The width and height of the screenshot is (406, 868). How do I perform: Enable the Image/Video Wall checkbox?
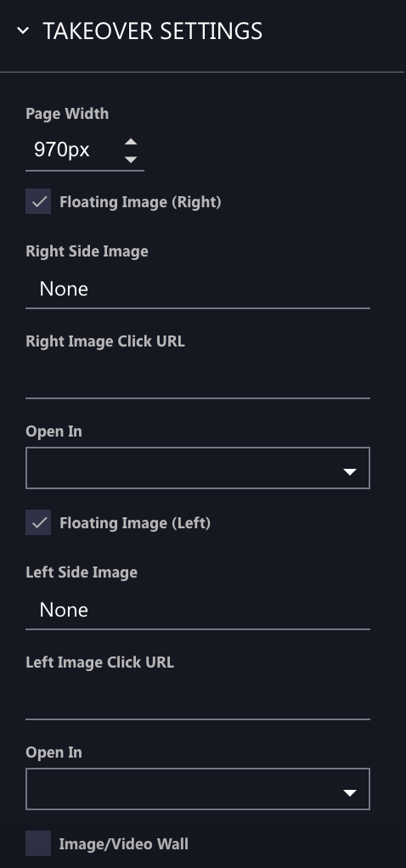(38, 843)
